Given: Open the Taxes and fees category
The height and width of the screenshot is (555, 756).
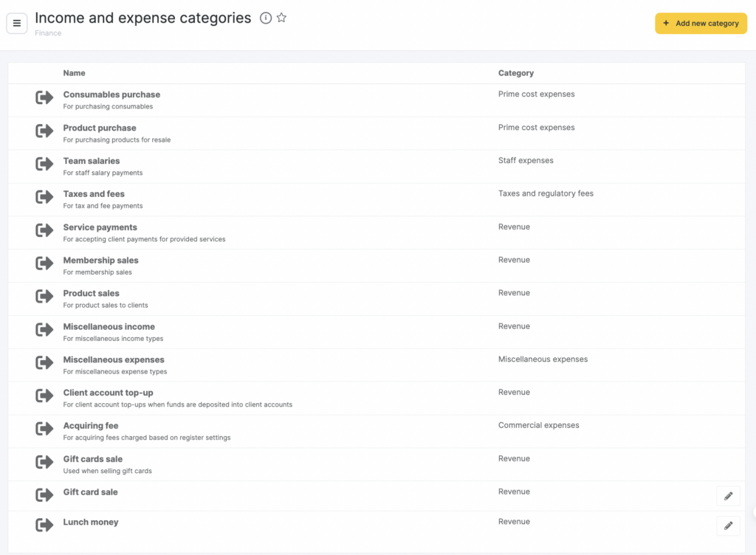Looking at the screenshot, I should [94, 194].
